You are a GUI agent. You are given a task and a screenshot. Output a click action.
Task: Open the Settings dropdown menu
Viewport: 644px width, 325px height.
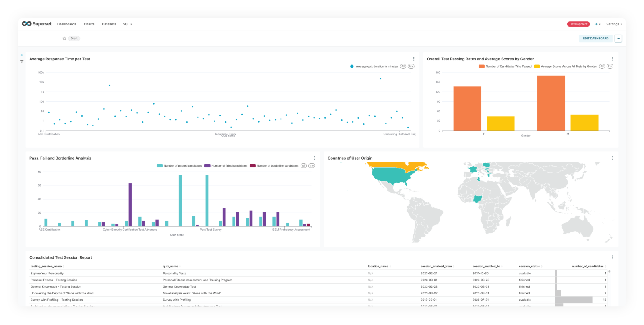tap(614, 24)
